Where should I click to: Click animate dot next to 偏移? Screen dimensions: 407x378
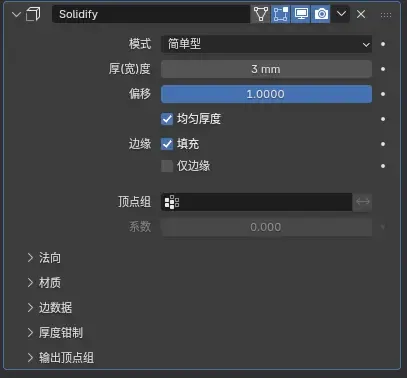(x=383, y=94)
